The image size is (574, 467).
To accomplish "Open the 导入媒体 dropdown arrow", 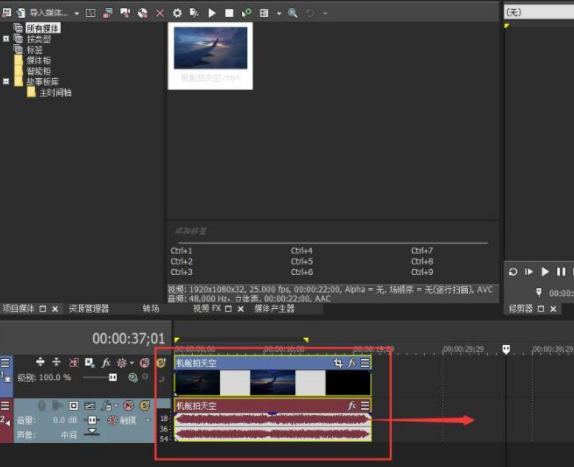I will click(x=77, y=14).
